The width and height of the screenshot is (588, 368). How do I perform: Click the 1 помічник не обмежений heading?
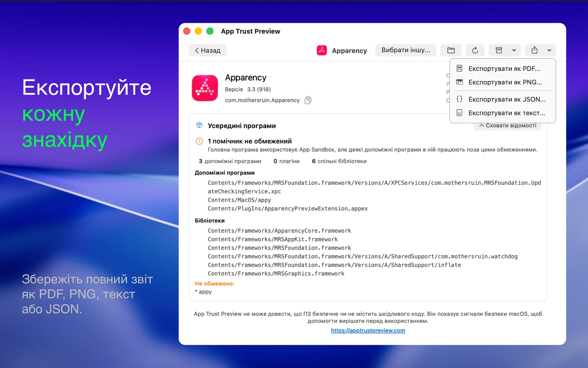250,141
